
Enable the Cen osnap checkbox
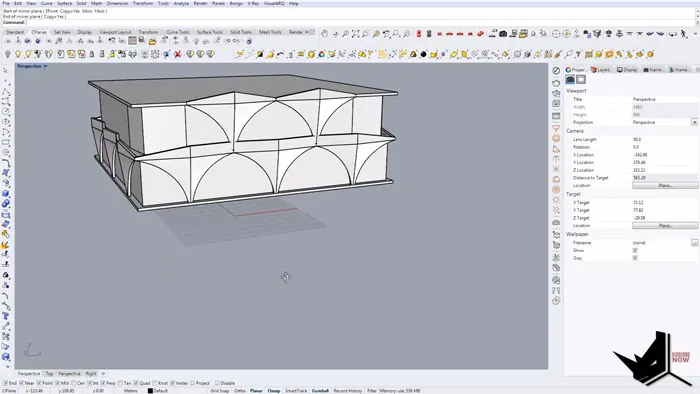(x=74, y=383)
